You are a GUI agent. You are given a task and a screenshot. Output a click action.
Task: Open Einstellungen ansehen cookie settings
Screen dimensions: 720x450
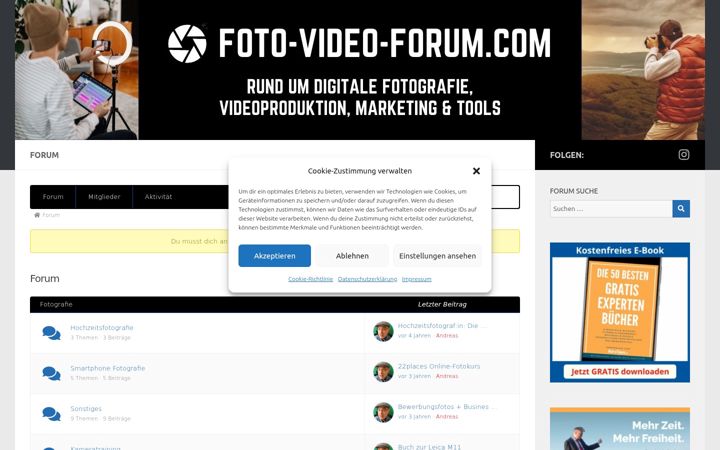[x=438, y=256]
